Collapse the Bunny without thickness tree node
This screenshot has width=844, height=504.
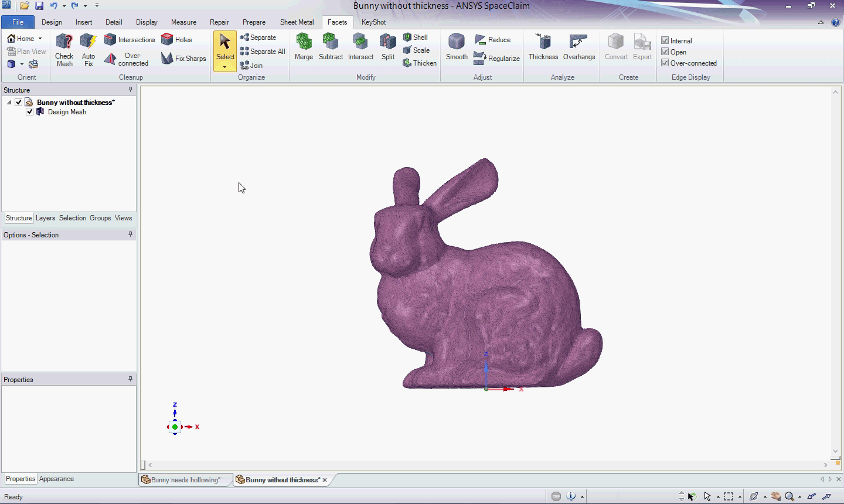(x=9, y=102)
